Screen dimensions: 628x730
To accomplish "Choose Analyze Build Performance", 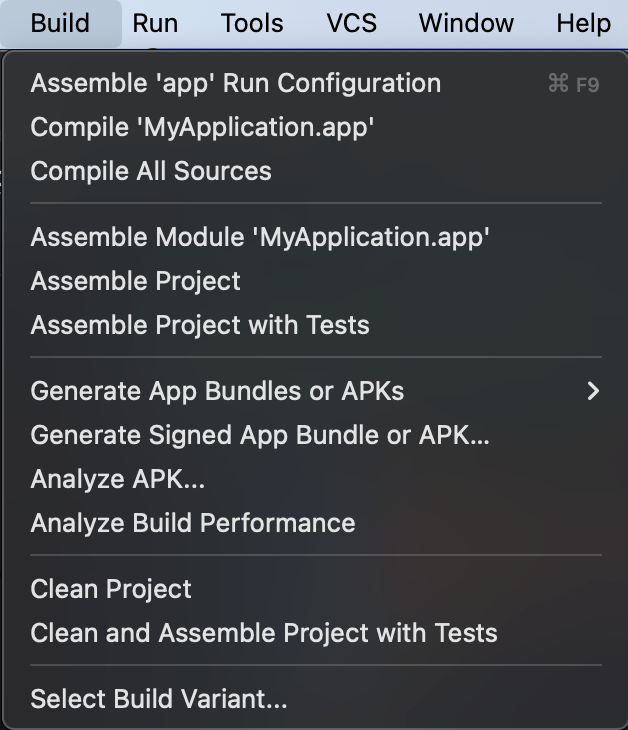I will pyautogui.click(x=316, y=522).
